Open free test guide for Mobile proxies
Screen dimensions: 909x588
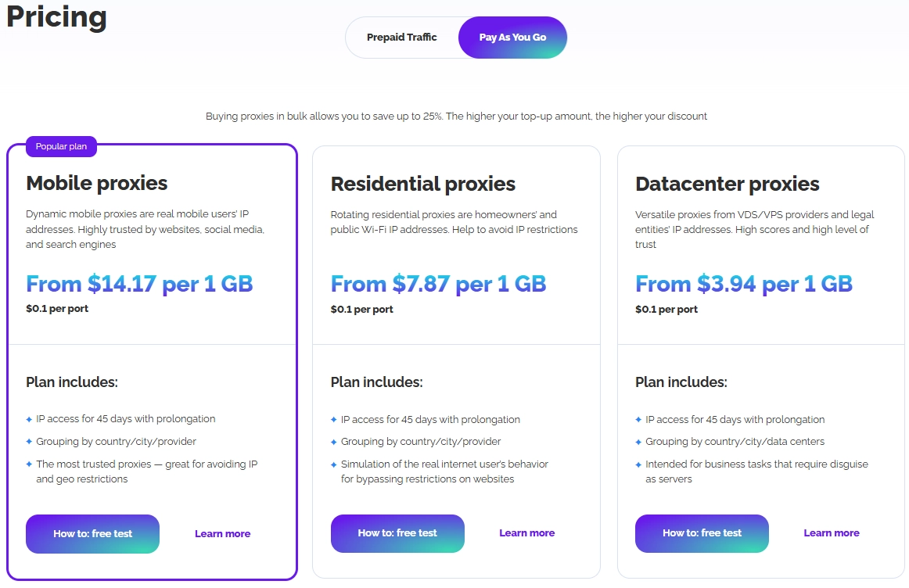tap(92, 534)
